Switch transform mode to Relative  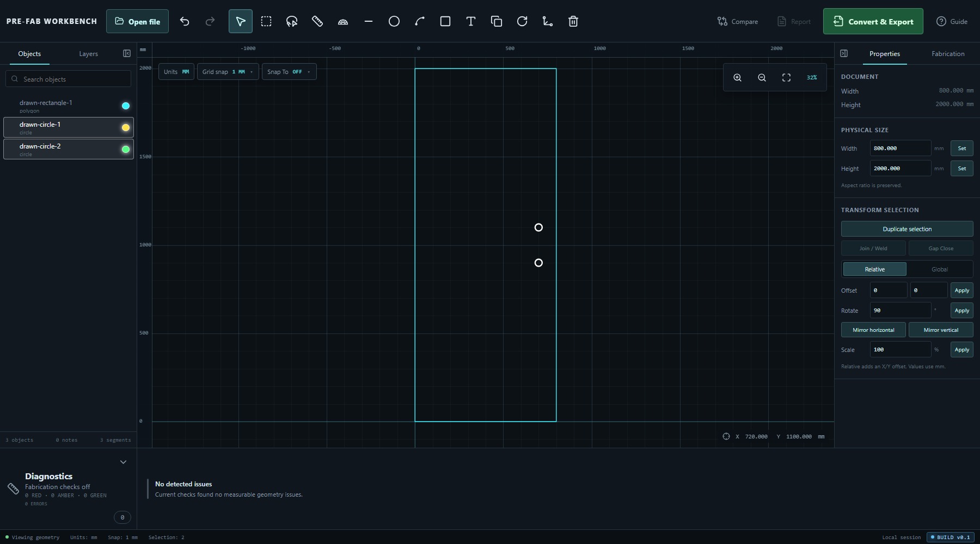875,269
